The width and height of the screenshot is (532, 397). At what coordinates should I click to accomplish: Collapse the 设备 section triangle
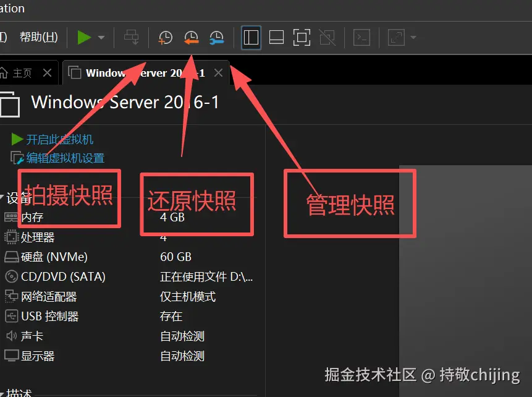point(2,197)
